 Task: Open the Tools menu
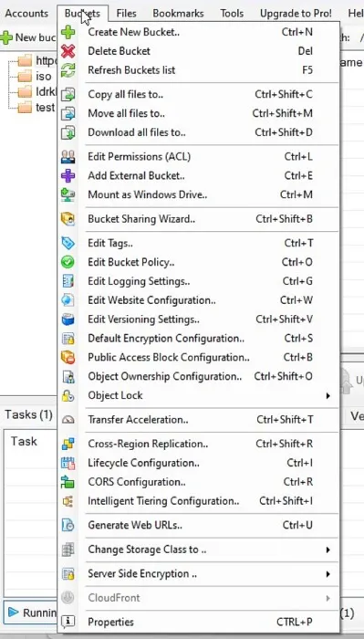tap(232, 14)
